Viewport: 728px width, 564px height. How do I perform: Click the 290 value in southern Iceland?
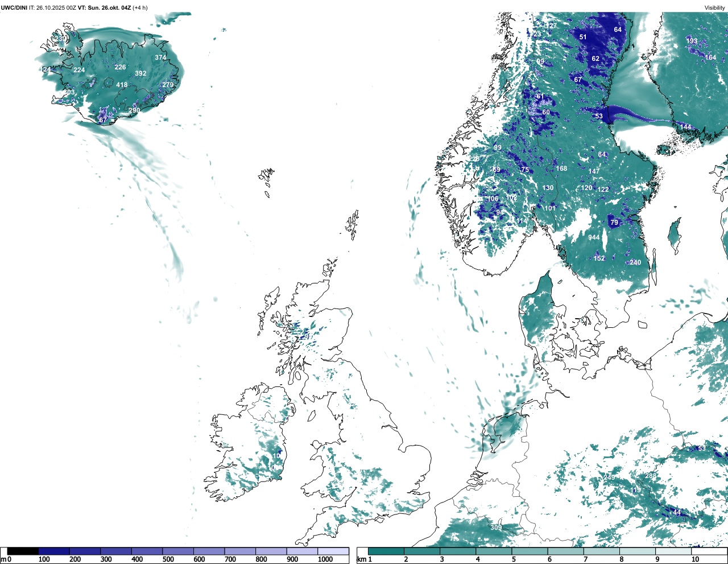click(x=134, y=110)
